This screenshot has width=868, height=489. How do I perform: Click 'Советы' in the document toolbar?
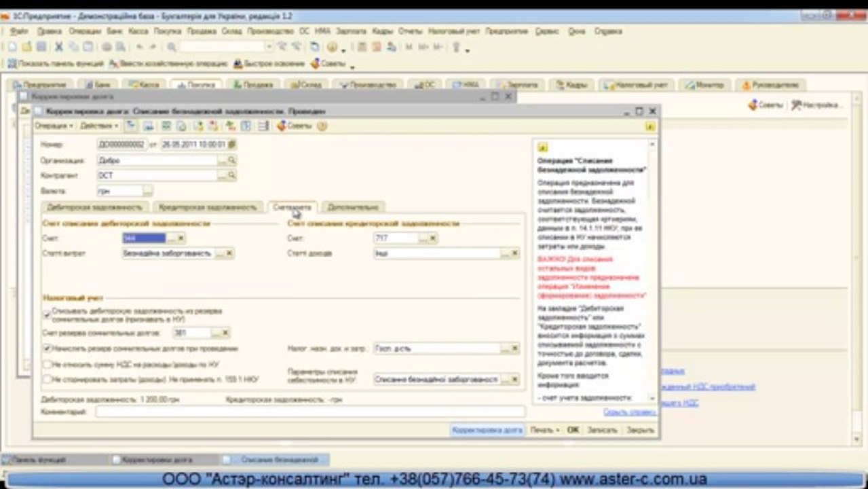point(295,126)
